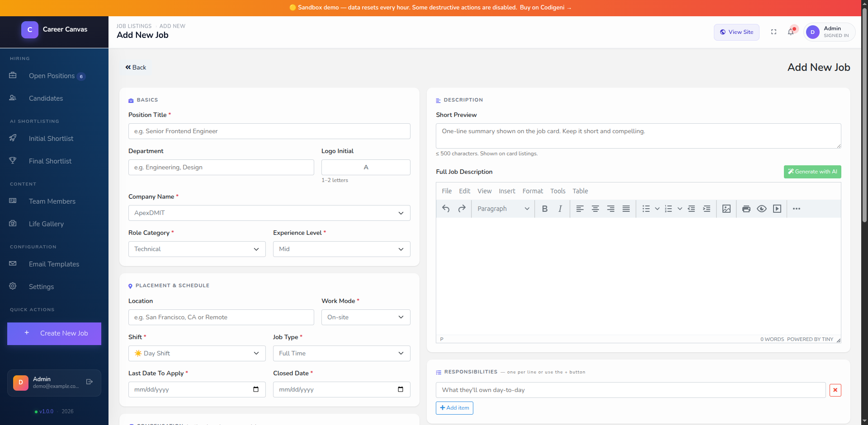Image resolution: width=868 pixels, height=425 pixels.
Task: Open the editor Insert menu
Action: click(x=507, y=191)
